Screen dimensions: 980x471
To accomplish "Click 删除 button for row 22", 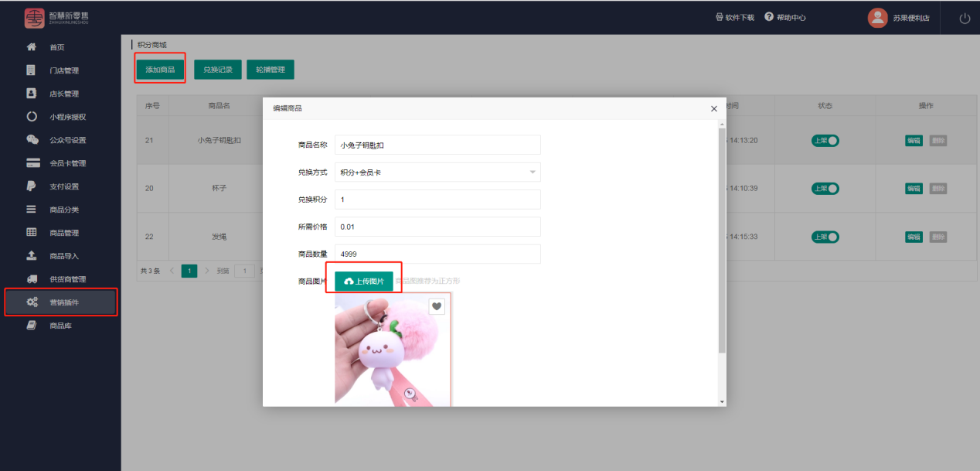I will click(938, 237).
